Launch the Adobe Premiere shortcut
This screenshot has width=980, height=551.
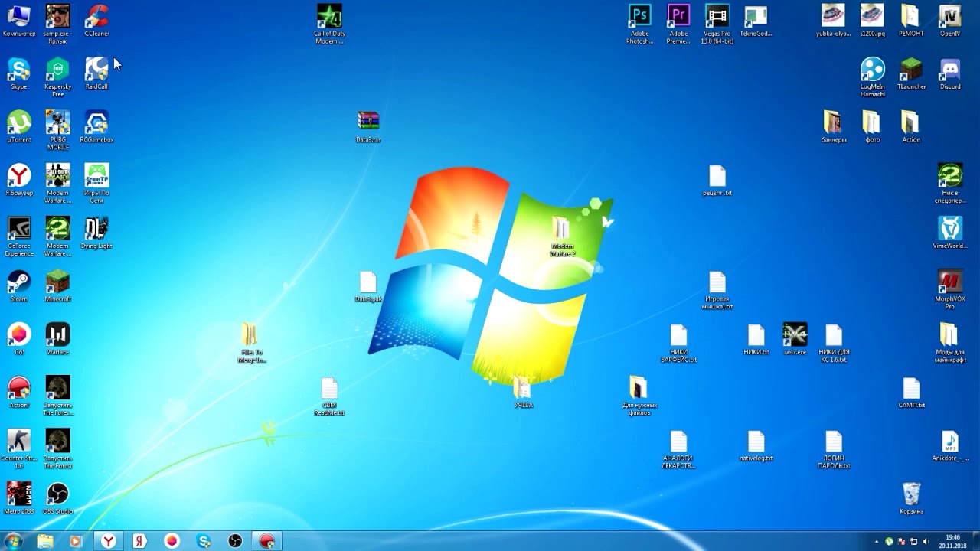[678, 24]
